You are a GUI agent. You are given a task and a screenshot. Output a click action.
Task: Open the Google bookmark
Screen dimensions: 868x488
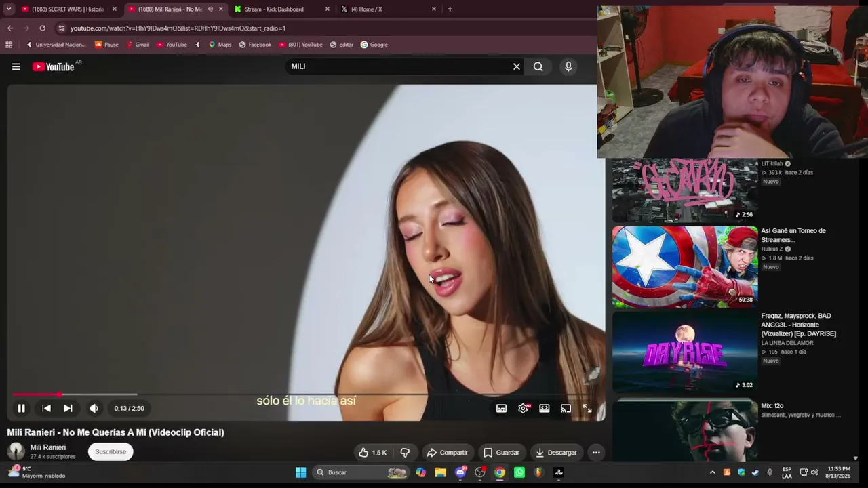pyautogui.click(x=374, y=45)
